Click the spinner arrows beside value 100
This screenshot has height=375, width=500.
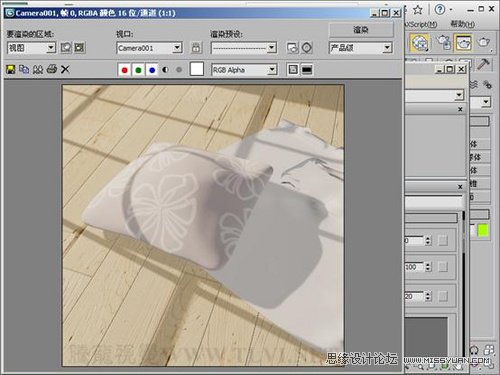point(428,267)
